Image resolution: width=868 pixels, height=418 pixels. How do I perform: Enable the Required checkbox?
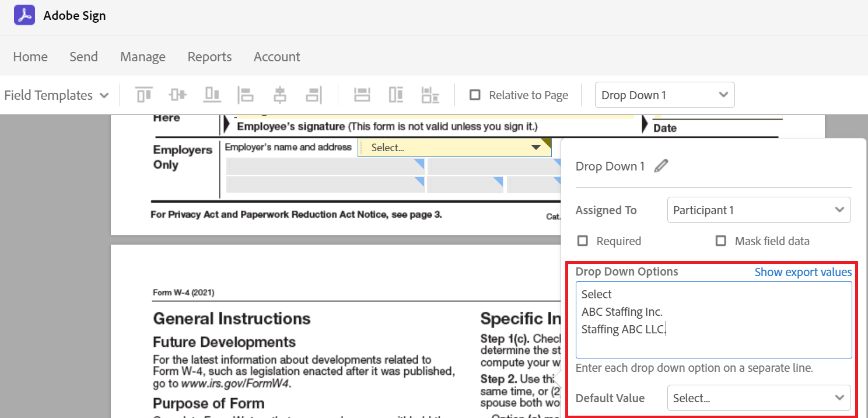click(582, 241)
